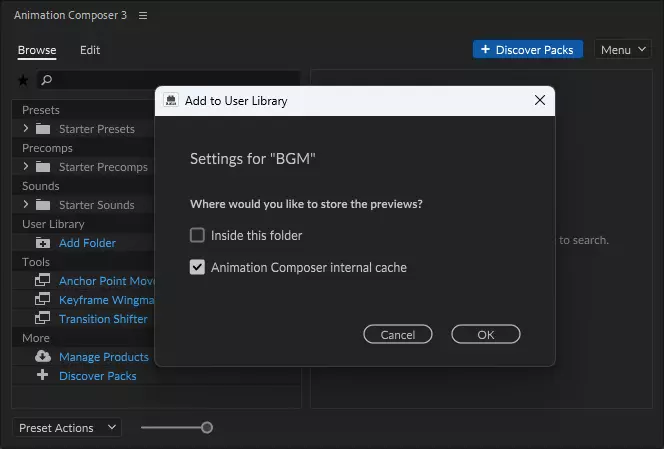The width and height of the screenshot is (664, 449).
Task: Click the Tools section header
Action: coord(36,262)
